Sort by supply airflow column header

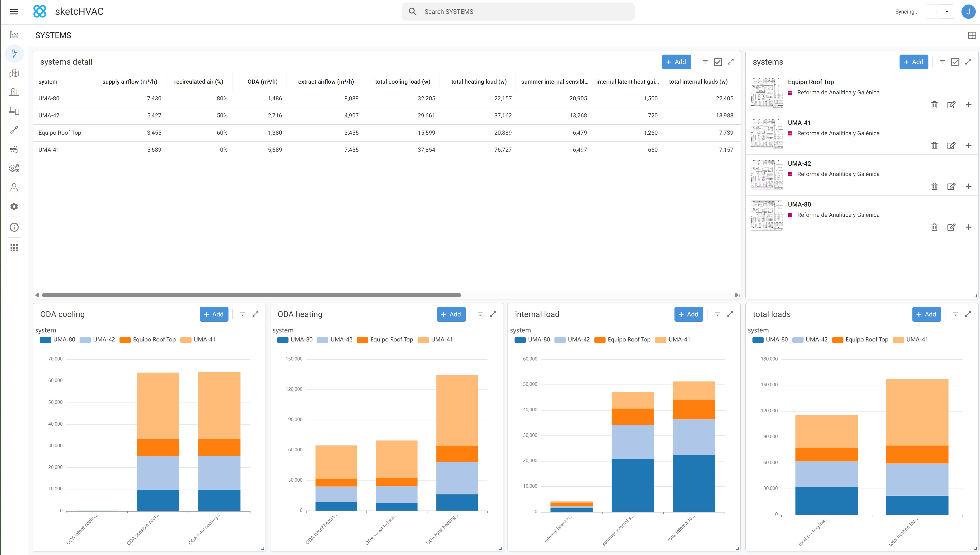pos(130,82)
